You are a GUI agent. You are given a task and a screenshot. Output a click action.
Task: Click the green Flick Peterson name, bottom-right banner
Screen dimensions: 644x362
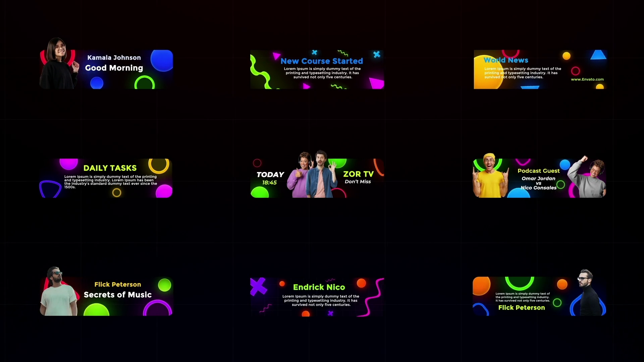(x=521, y=308)
